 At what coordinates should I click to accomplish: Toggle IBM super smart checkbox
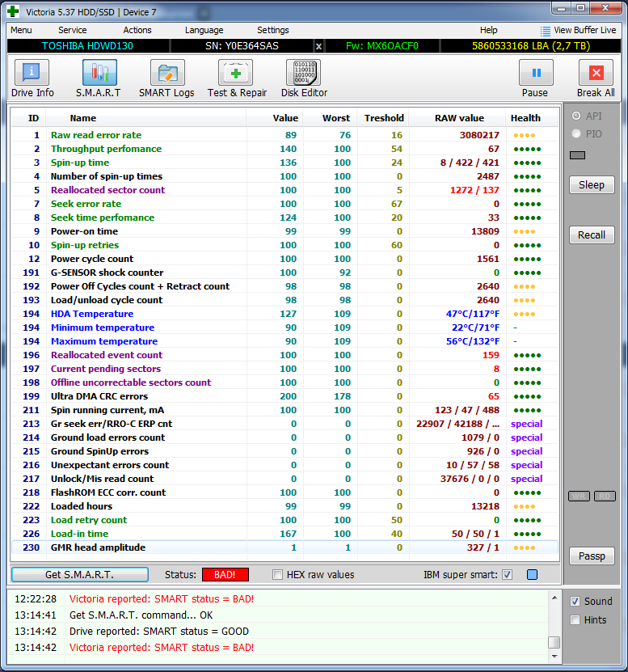(x=507, y=575)
